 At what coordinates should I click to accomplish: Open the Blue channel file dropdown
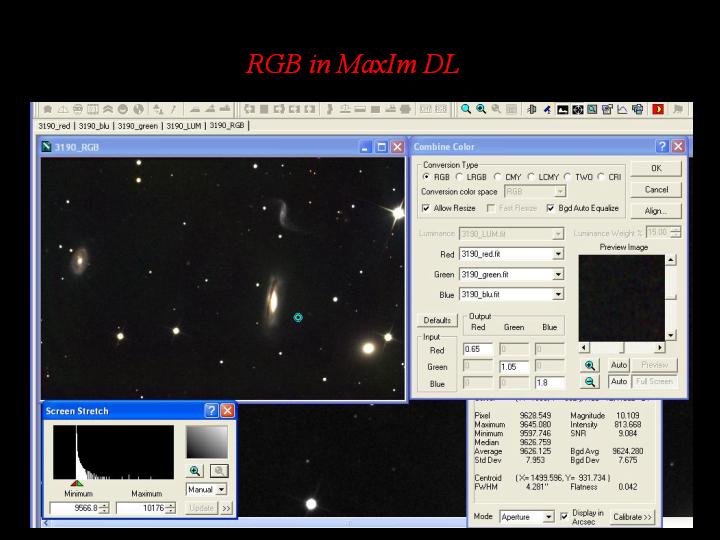click(558, 294)
